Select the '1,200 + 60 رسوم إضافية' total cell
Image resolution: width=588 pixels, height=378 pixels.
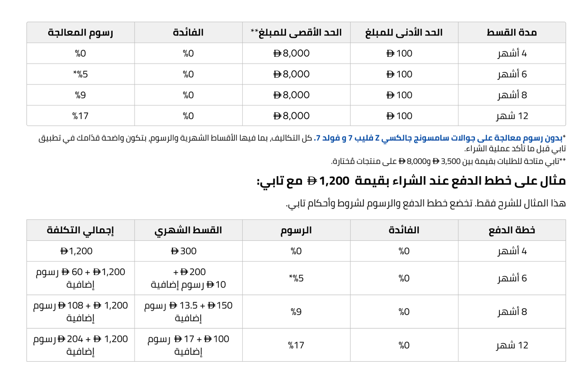point(80,278)
